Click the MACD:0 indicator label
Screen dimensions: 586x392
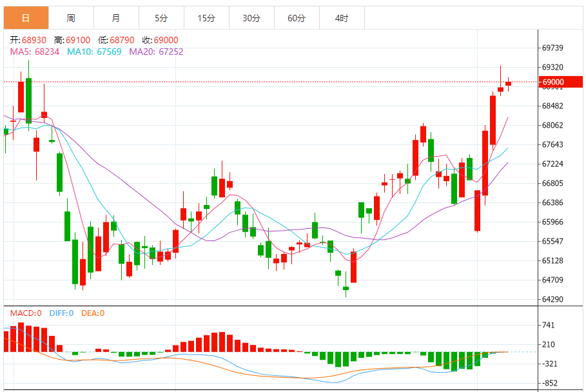click(26, 313)
